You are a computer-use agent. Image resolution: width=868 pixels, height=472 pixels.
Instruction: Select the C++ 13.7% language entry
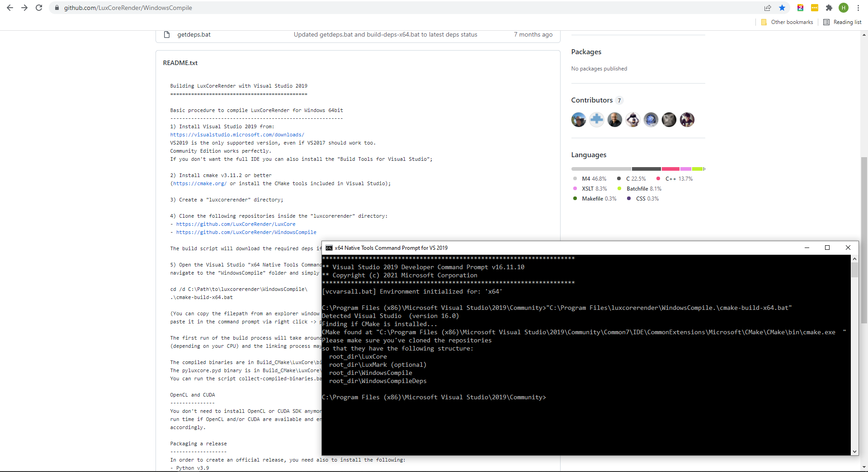click(679, 179)
